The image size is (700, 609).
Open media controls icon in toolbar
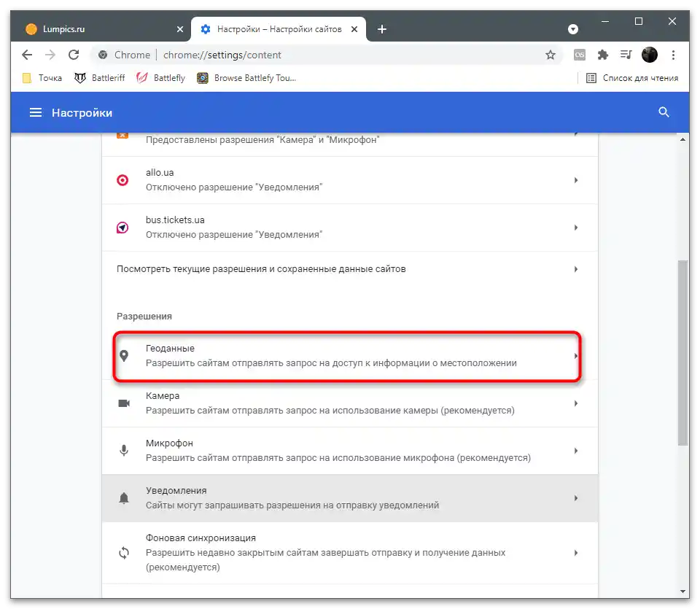pyautogui.click(x=626, y=55)
